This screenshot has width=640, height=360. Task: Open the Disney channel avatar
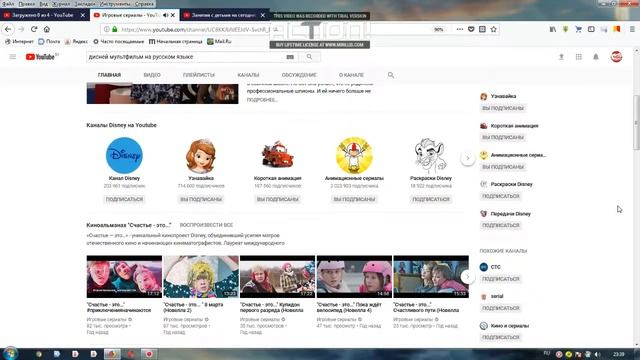pyautogui.click(x=124, y=156)
